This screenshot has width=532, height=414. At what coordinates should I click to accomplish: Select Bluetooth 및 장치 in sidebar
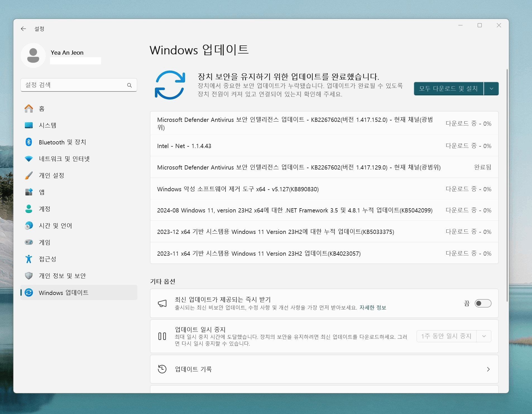(x=79, y=142)
